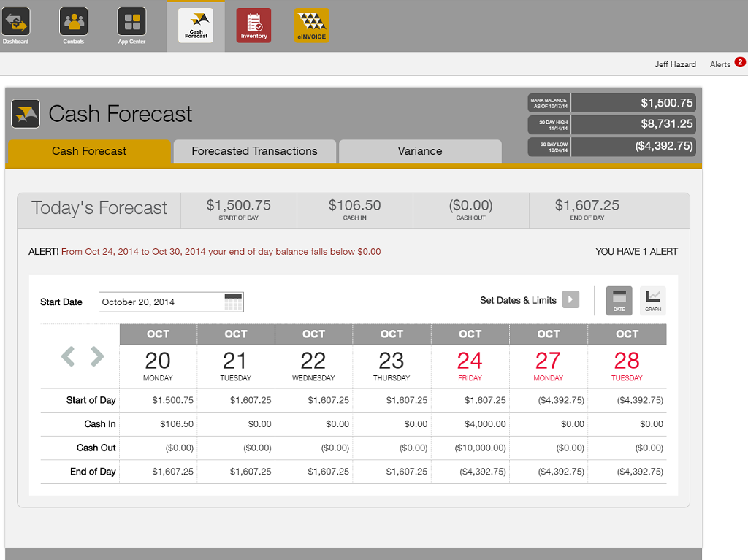Click the Jeff Hazard user name
Viewport: 748px width, 560px height.
click(675, 64)
